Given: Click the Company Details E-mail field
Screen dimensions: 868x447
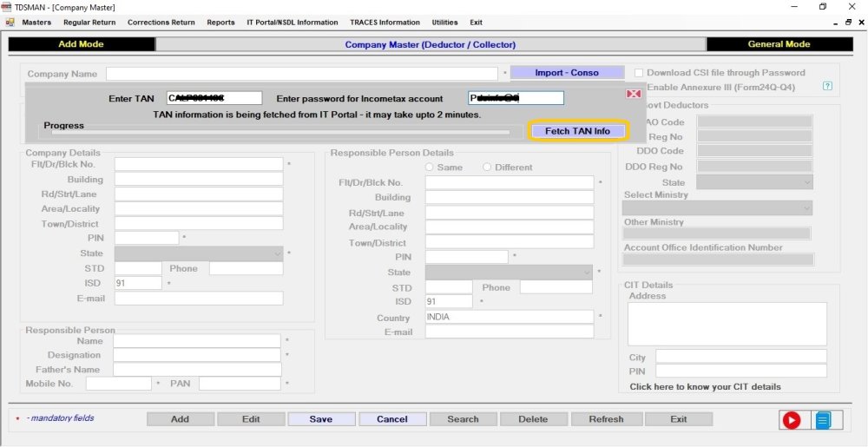Looking at the screenshot, I should [x=199, y=299].
